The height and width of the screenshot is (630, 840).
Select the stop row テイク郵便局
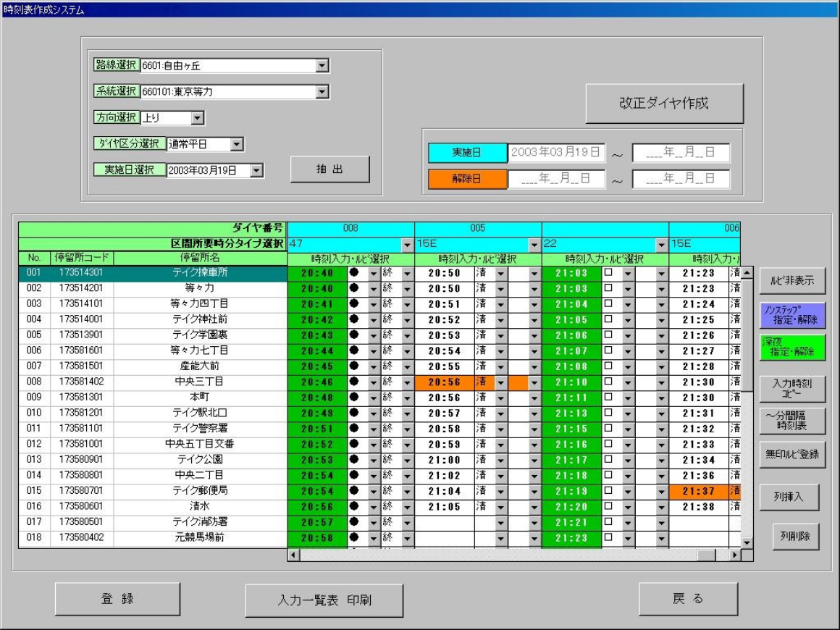point(153,490)
